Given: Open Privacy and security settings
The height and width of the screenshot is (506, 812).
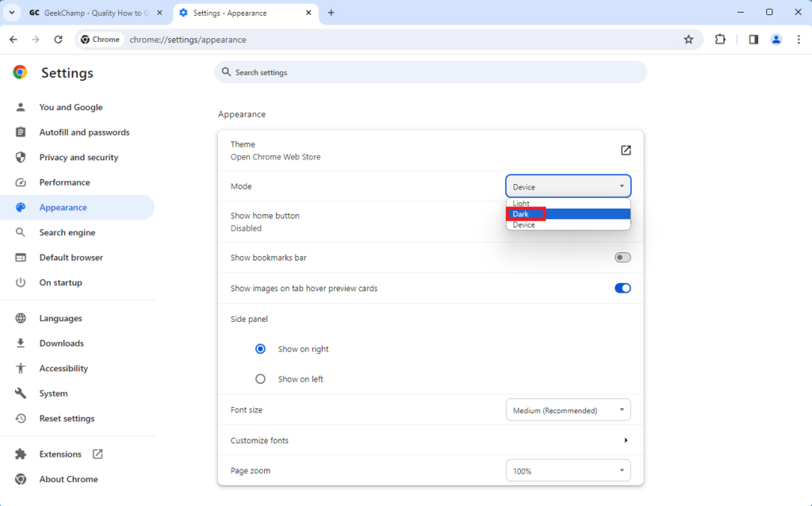Looking at the screenshot, I should [x=79, y=157].
